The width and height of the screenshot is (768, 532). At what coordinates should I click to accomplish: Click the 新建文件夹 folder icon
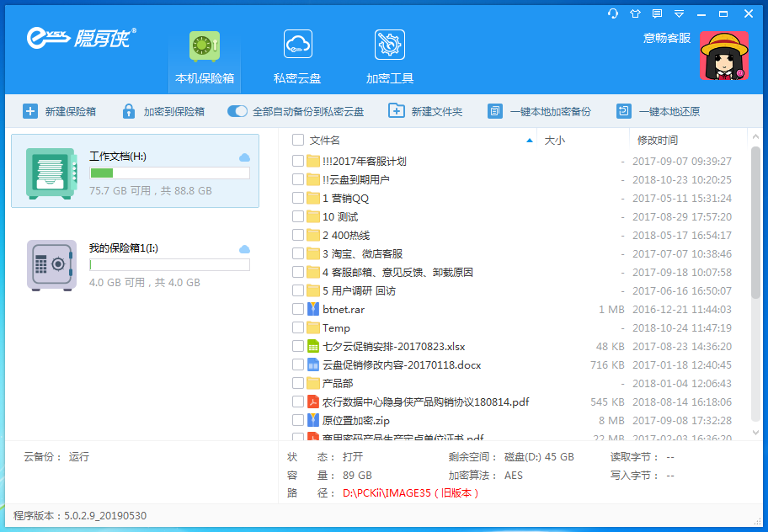pos(397,110)
